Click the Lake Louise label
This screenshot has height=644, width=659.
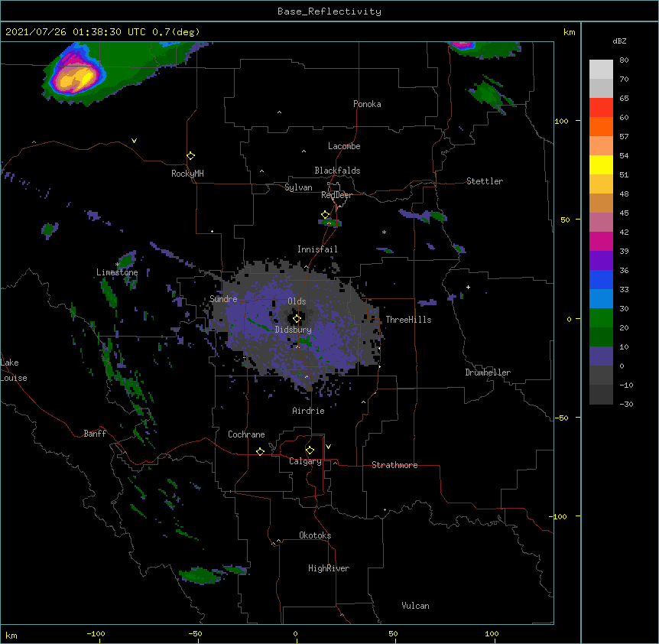(14, 370)
